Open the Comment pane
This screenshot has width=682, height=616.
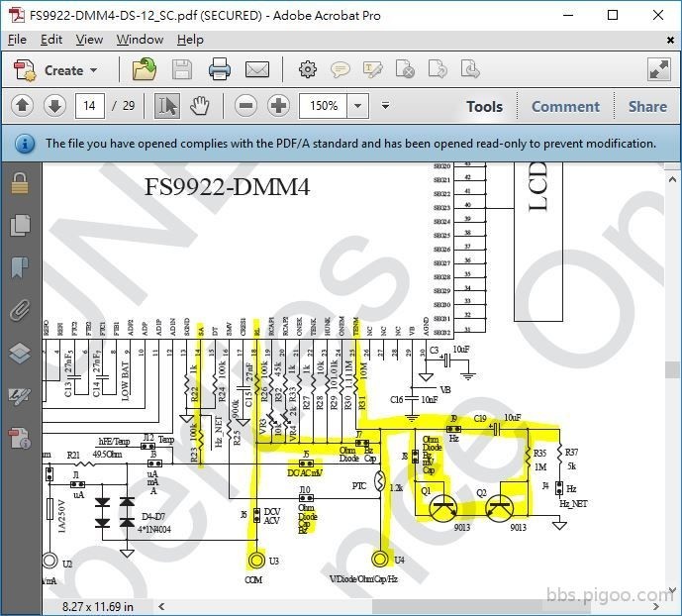point(565,107)
